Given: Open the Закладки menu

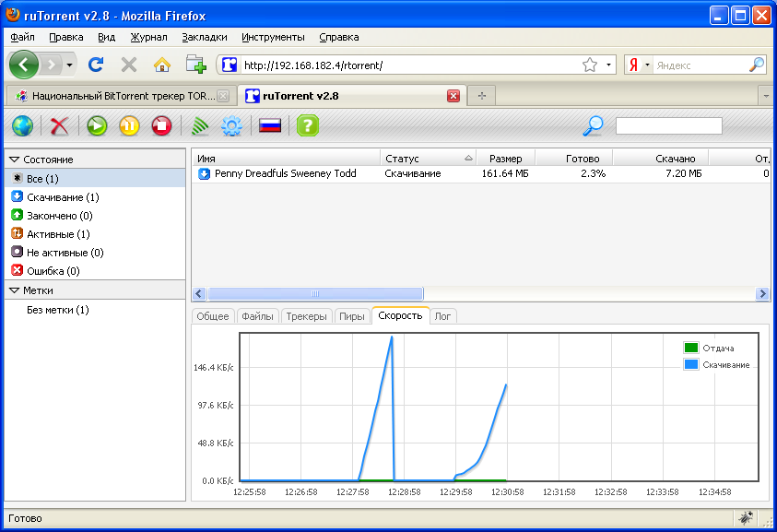Looking at the screenshot, I should point(205,37).
